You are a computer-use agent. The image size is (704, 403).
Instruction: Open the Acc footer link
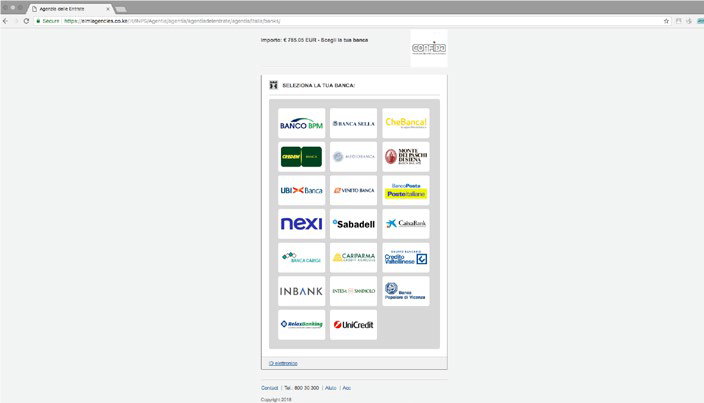point(347,388)
